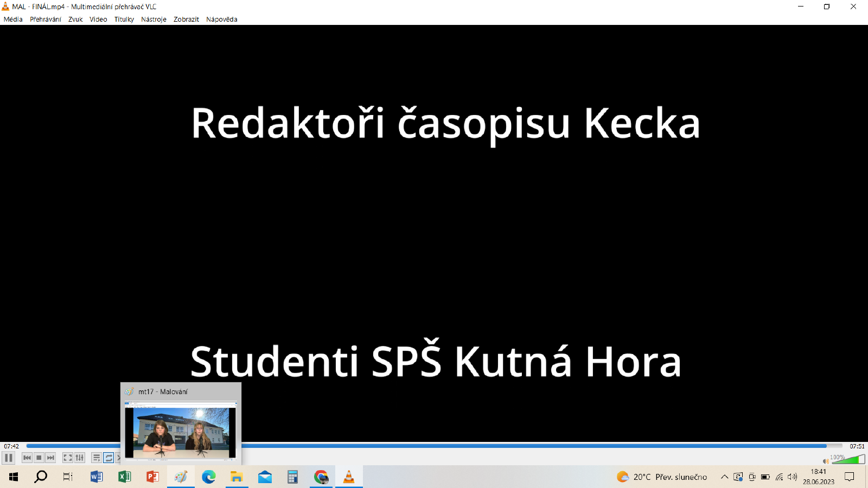Open extended settings equalizer icon
This screenshot has width=868, height=488.
tap(80, 458)
